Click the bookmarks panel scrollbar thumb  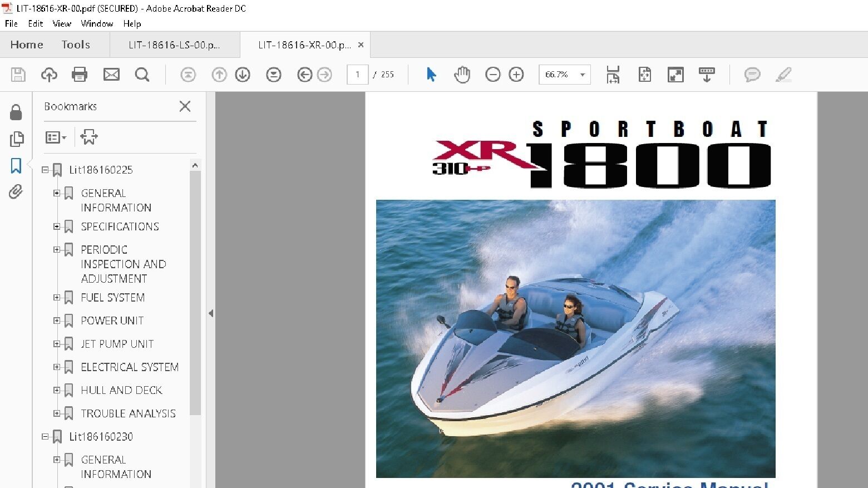[195, 293]
